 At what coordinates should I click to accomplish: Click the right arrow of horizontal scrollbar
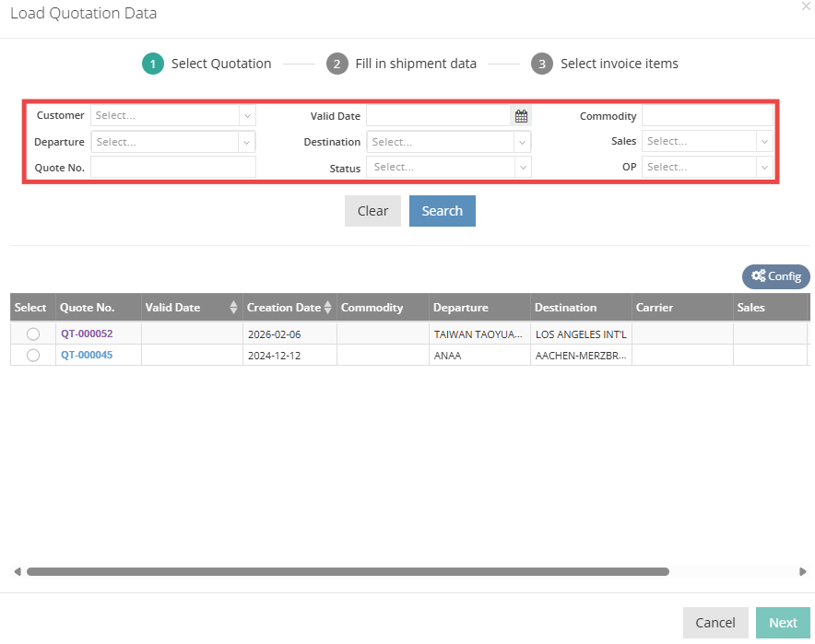[802, 572]
